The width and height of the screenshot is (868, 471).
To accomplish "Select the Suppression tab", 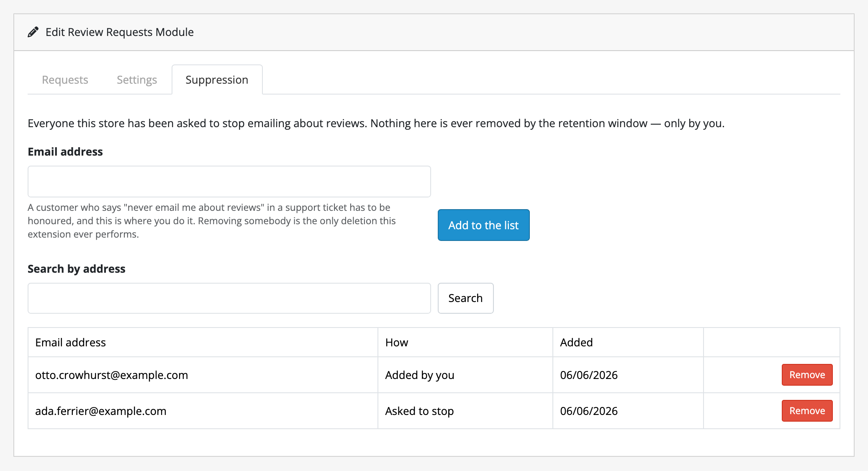I will point(217,79).
